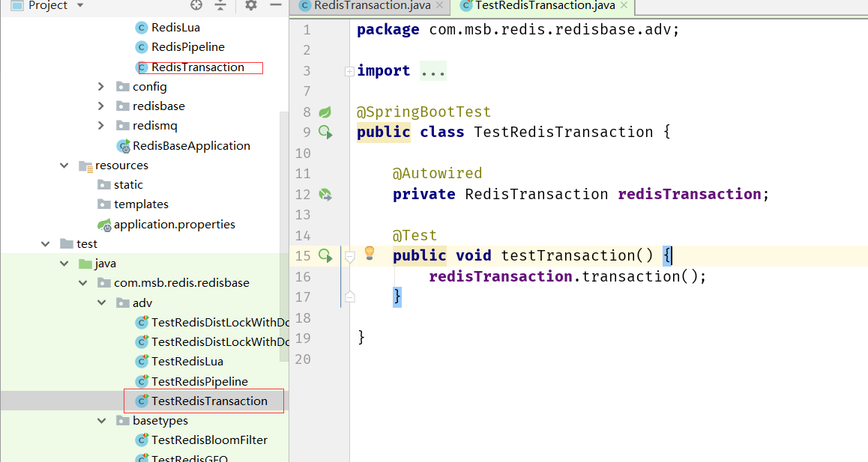Click the autowired dependency gutter icon on line 12

coord(325,194)
